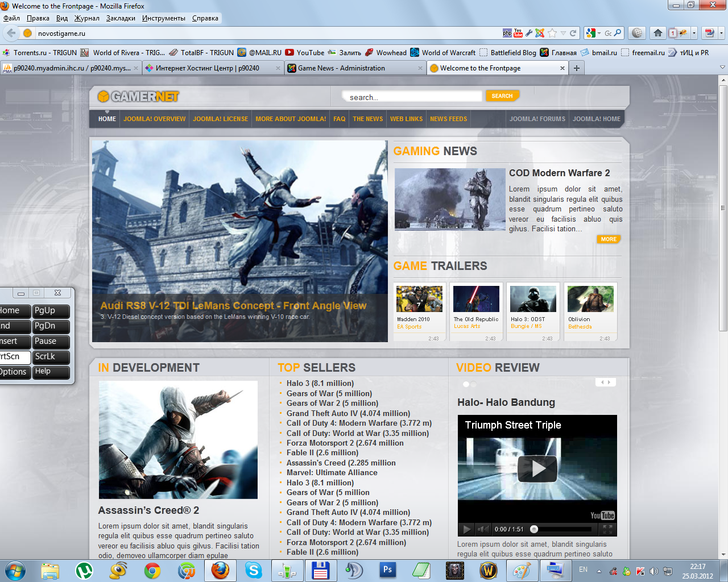Click the wrench icon in address bar
Image resolution: width=728 pixels, height=582 pixels.
tap(529, 33)
